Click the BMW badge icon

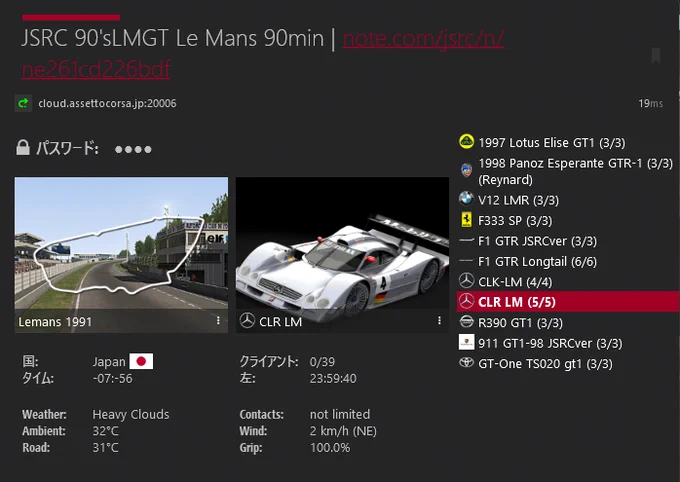(x=466, y=198)
